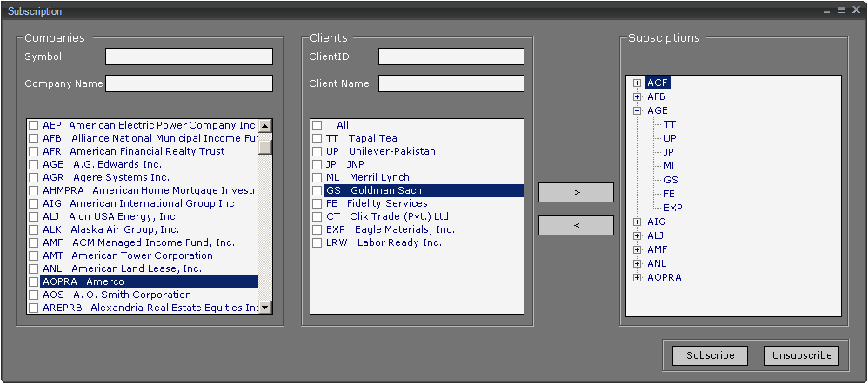Click the Subscribe button
868x384 pixels.
click(710, 355)
